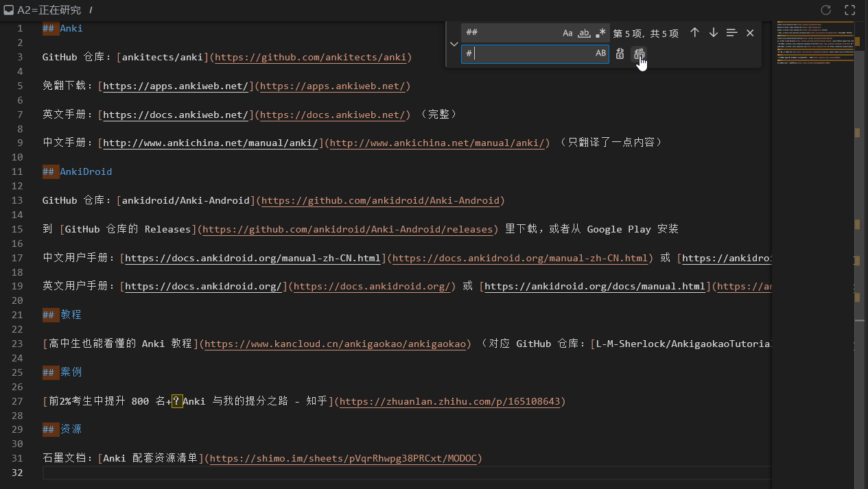This screenshot has height=489, width=868.
Task: Go to next search match
Action: (x=713, y=33)
